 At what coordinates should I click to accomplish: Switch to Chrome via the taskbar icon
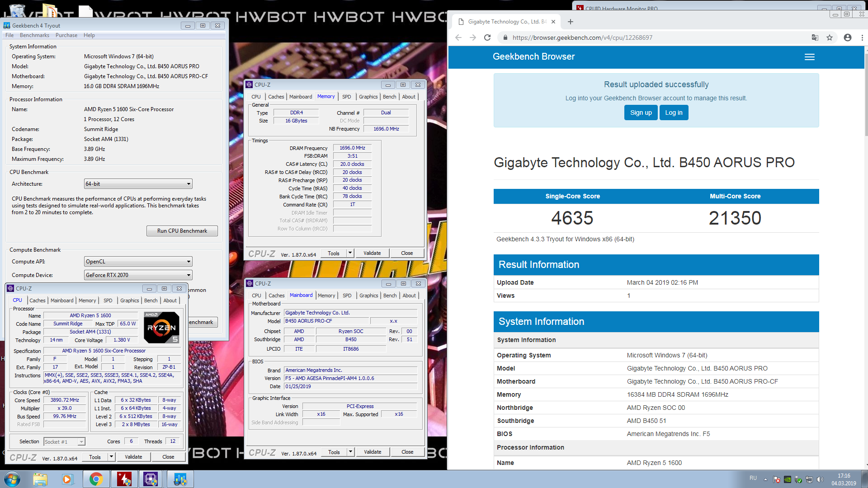point(96,479)
